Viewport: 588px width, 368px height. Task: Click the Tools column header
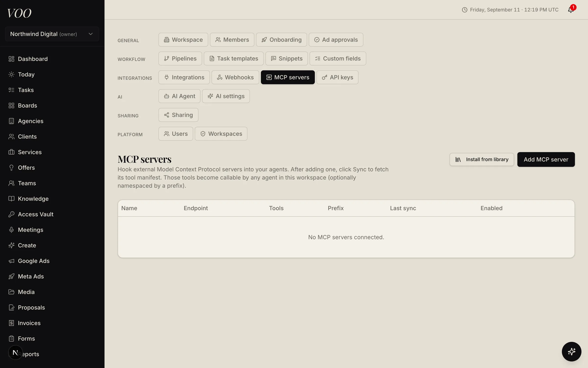[x=276, y=208]
